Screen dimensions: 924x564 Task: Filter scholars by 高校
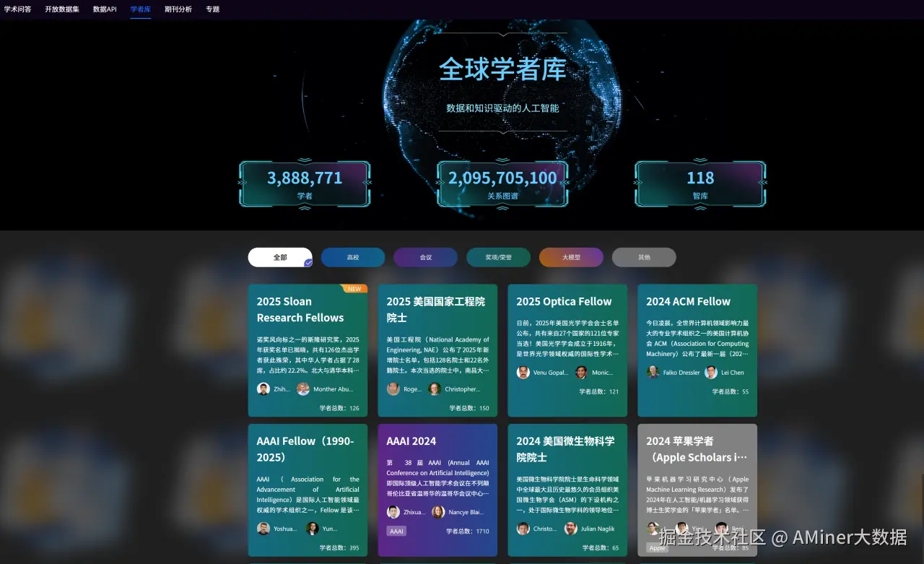[x=352, y=257]
